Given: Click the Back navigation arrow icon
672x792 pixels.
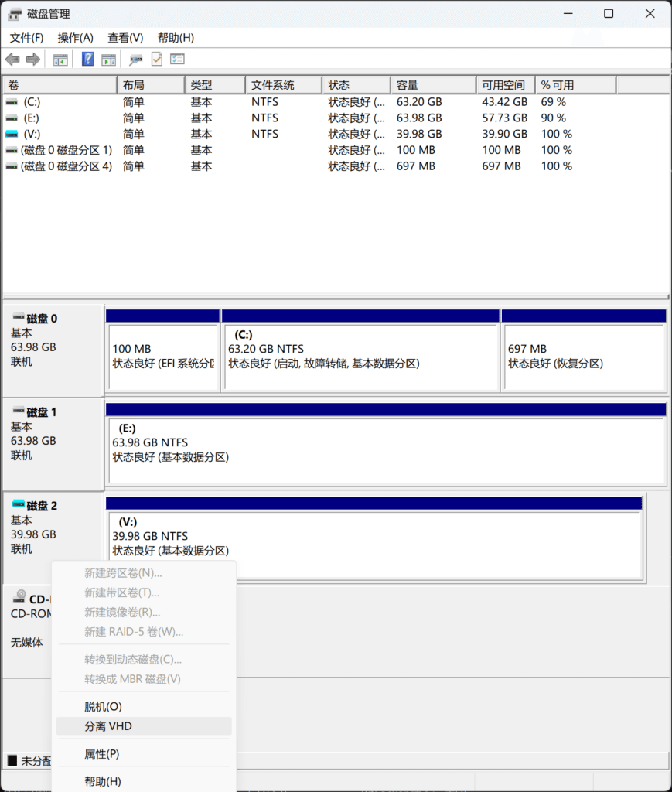Looking at the screenshot, I should pos(12,59).
